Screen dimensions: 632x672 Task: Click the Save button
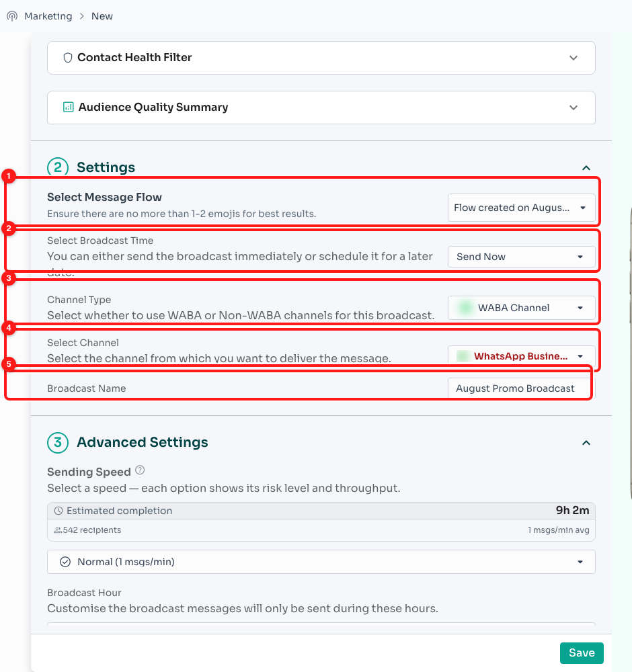[582, 653]
